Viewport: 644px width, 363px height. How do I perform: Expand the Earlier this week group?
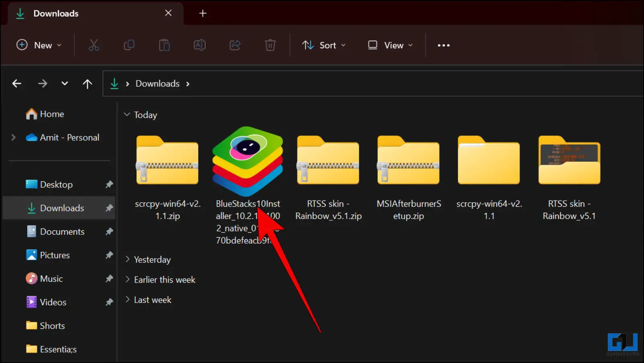tap(127, 279)
